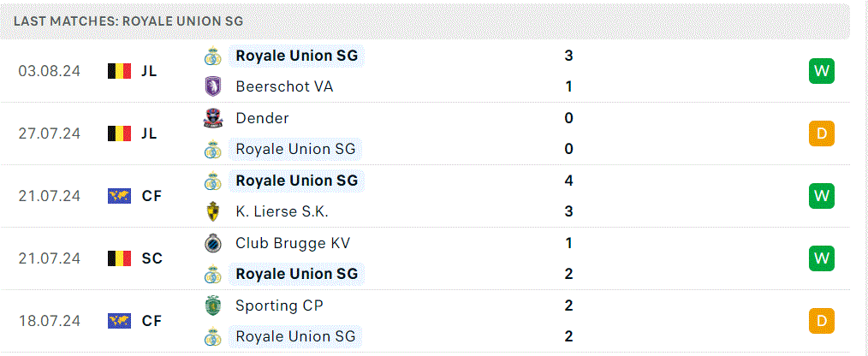Open the 27.07.24 match date row
The width and height of the screenshot is (868, 356).
pyautogui.click(x=425, y=133)
